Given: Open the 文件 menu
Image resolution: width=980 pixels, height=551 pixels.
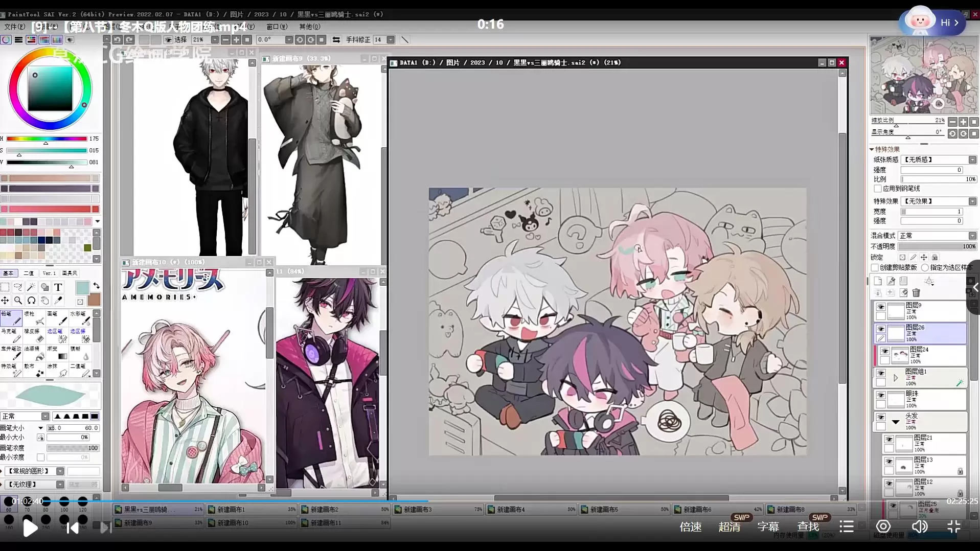Looking at the screenshot, I should pyautogui.click(x=14, y=27).
